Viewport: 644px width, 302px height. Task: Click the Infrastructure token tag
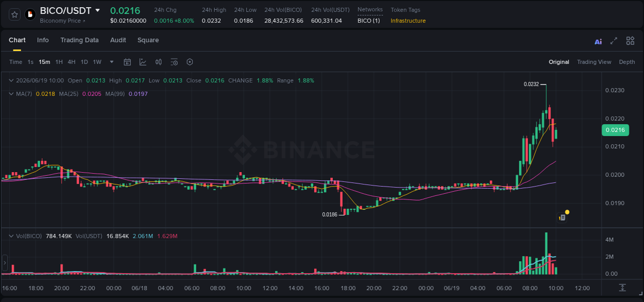pyautogui.click(x=408, y=21)
